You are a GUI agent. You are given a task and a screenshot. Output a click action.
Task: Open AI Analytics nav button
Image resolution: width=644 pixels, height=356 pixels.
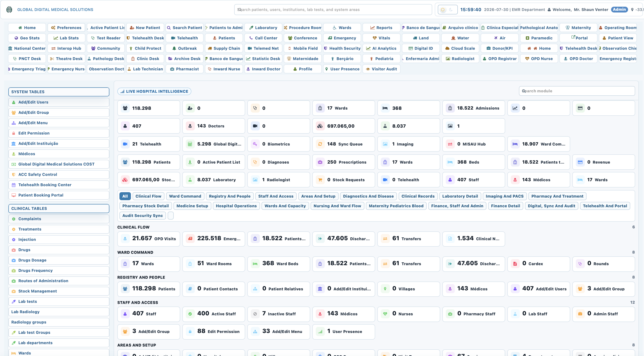pyautogui.click(x=381, y=48)
